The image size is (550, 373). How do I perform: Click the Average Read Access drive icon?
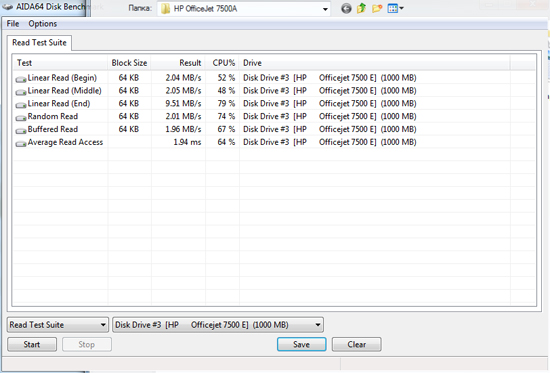(x=21, y=144)
